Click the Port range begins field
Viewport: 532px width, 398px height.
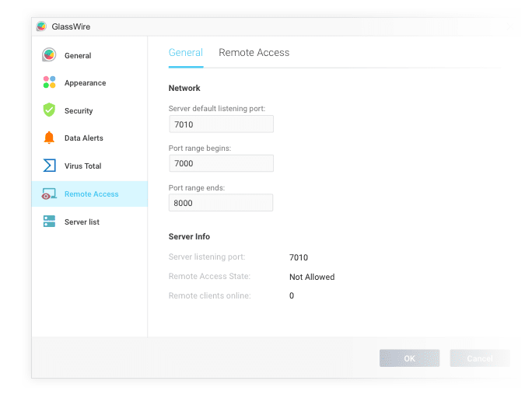coord(221,163)
